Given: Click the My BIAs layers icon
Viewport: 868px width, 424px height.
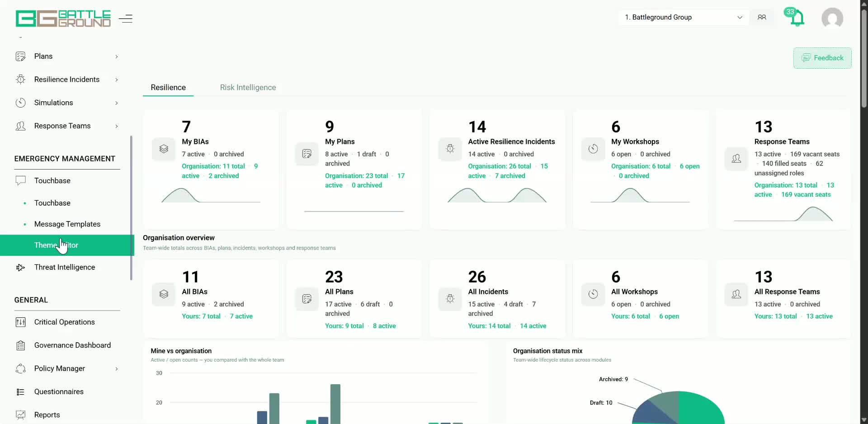Looking at the screenshot, I should tap(164, 149).
